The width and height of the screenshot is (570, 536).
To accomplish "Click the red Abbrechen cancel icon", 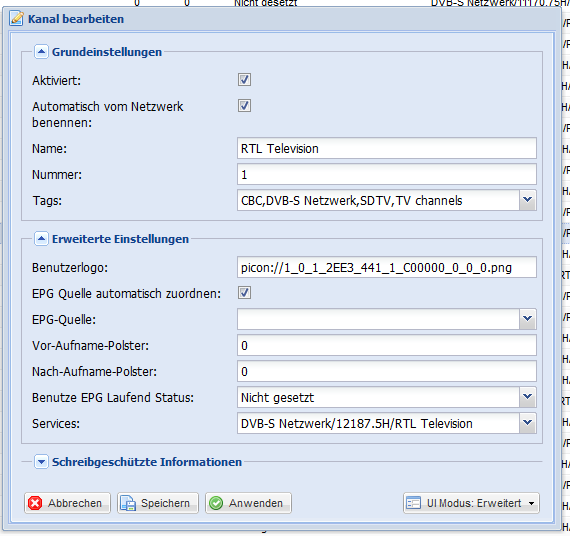I will 35,503.
